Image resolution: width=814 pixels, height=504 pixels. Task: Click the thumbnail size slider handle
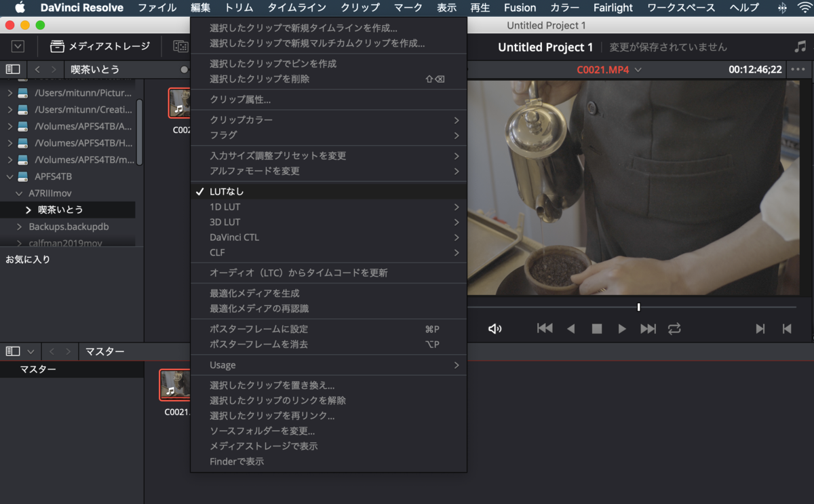coord(185,69)
